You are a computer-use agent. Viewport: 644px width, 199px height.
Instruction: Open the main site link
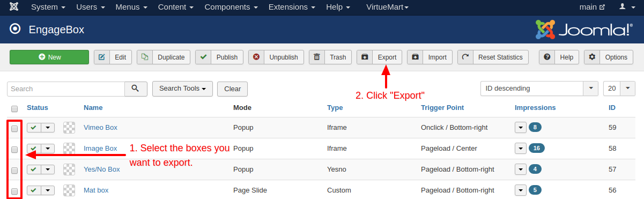592,7
